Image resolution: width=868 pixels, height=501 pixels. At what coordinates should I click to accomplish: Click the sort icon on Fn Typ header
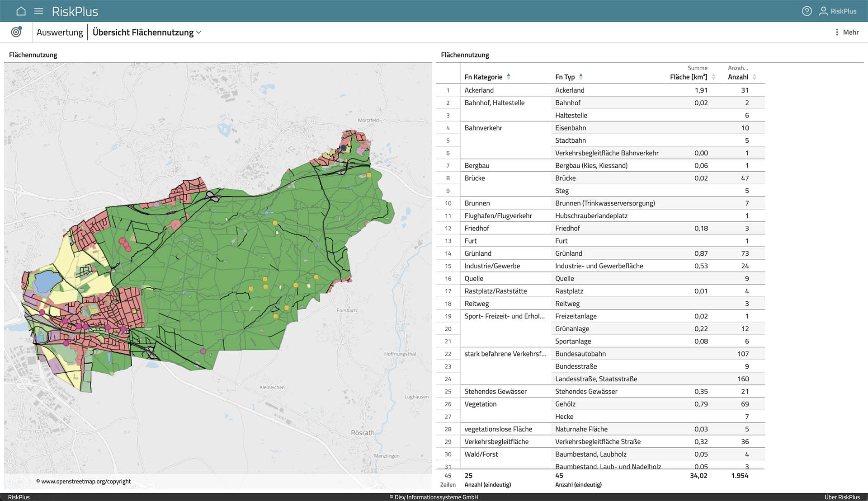[582, 76]
